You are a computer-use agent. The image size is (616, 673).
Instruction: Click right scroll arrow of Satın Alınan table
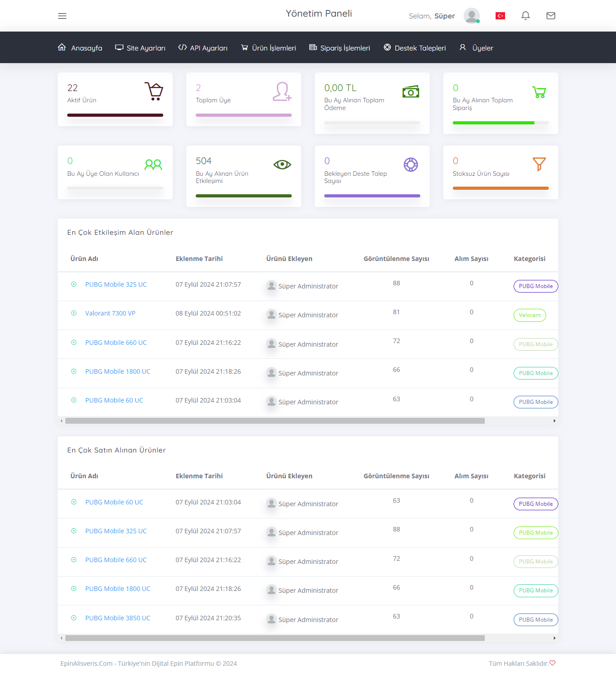tap(554, 638)
